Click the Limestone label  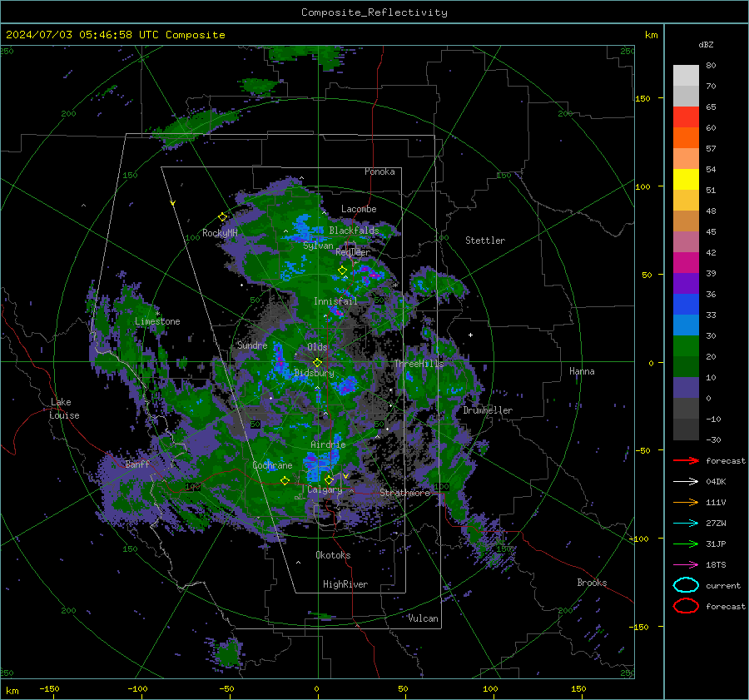pos(157,321)
